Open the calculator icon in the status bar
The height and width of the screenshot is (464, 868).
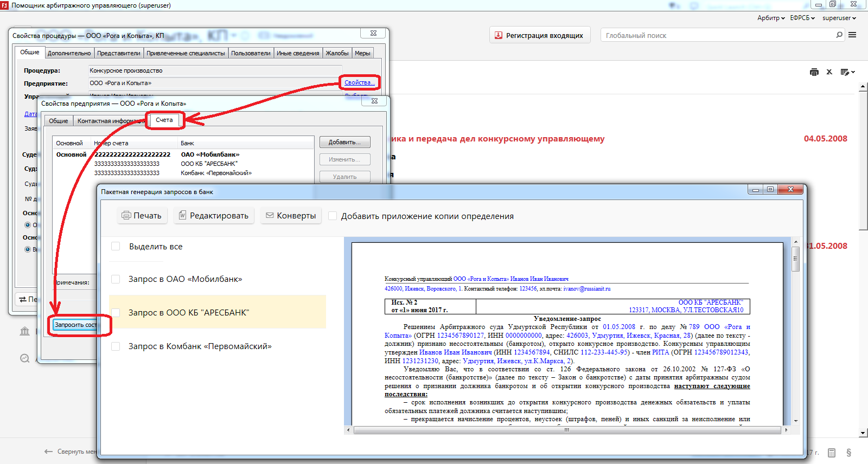[x=832, y=453]
